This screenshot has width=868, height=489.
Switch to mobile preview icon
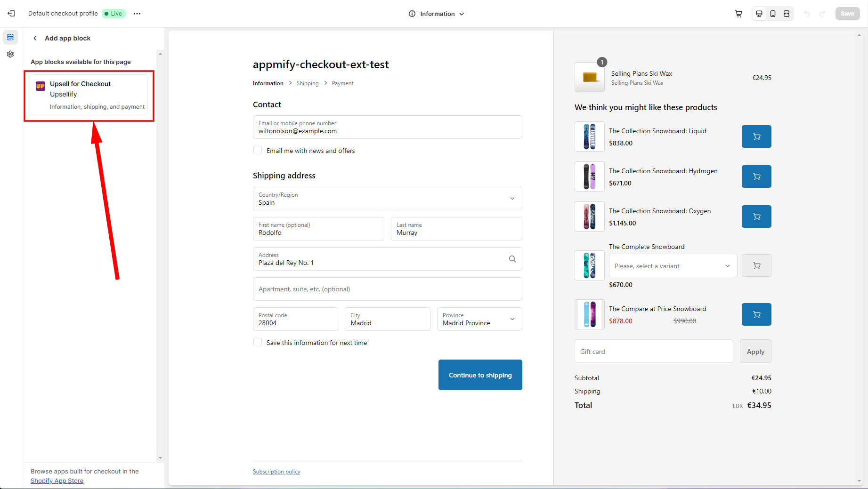tap(773, 14)
